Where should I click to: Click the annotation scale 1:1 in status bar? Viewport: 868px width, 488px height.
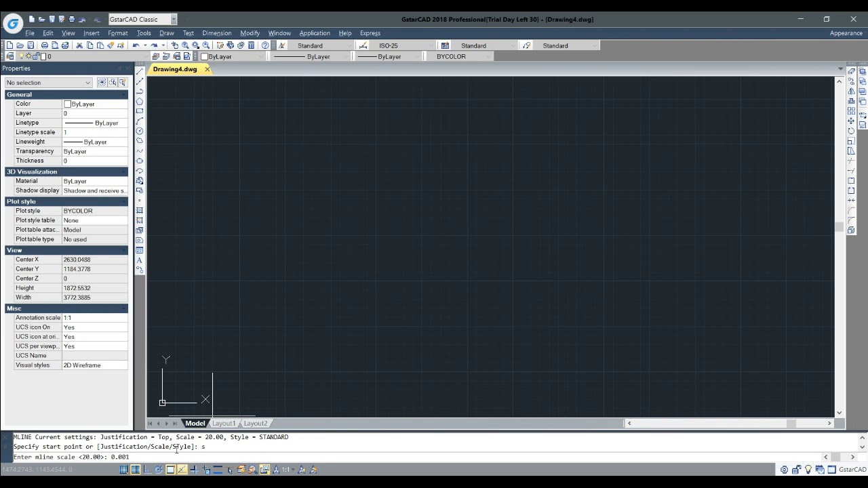click(x=286, y=470)
